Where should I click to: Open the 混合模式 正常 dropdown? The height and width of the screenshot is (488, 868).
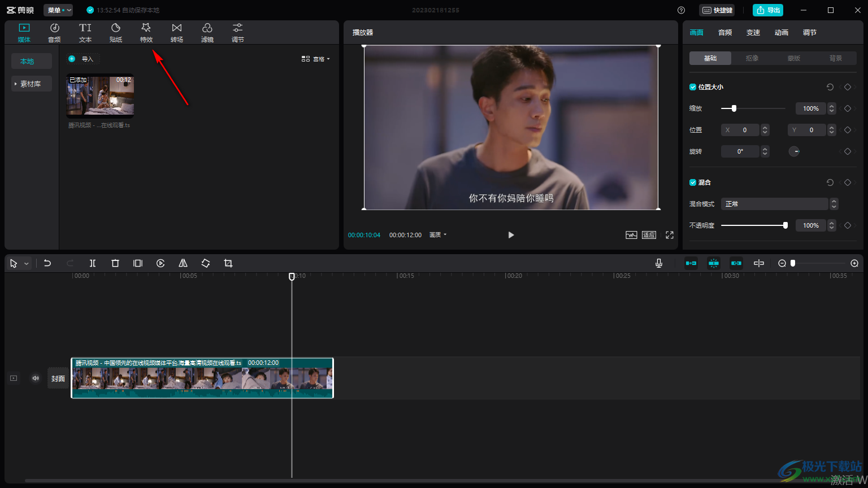pyautogui.click(x=779, y=204)
